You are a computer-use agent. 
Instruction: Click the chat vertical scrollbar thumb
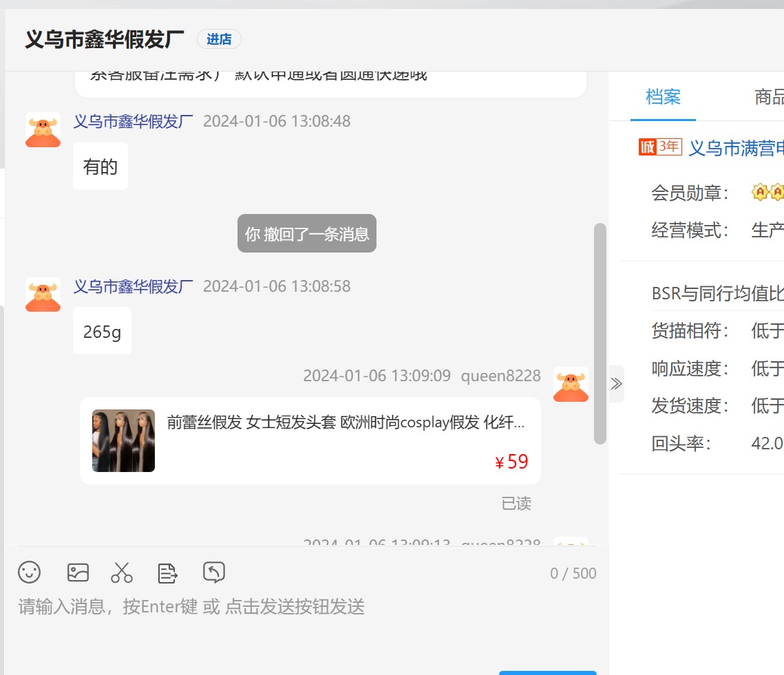[600, 333]
